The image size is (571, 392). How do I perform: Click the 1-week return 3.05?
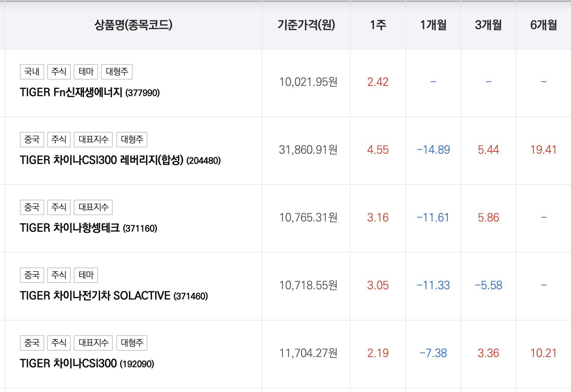click(x=378, y=285)
